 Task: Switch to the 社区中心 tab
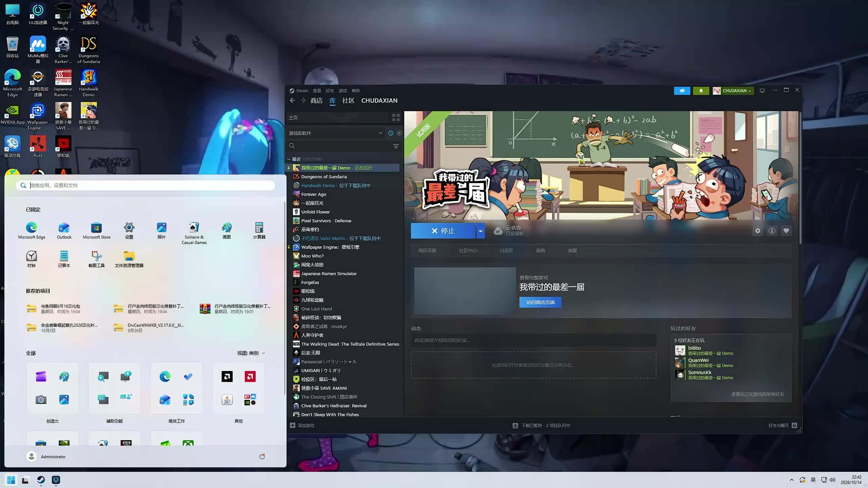(468, 250)
